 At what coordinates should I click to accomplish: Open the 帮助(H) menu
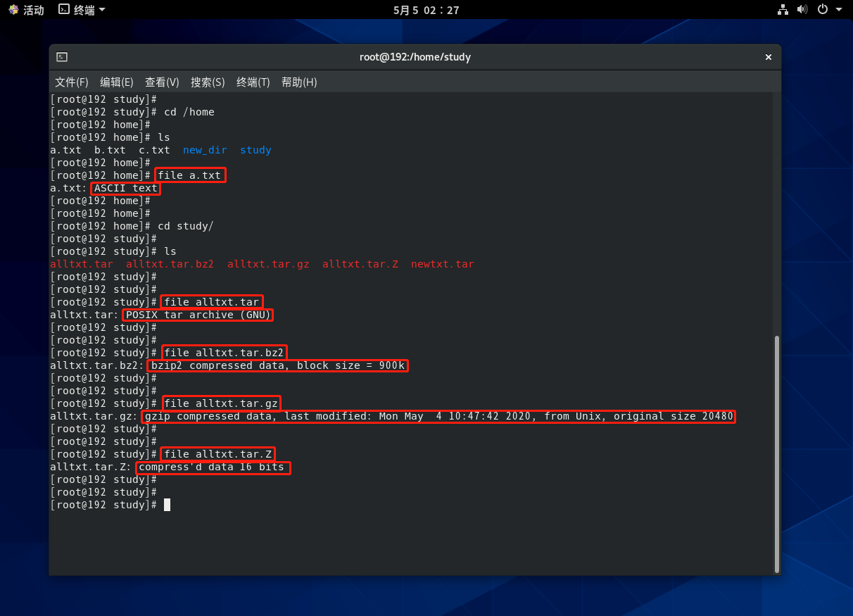tap(299, 82)
